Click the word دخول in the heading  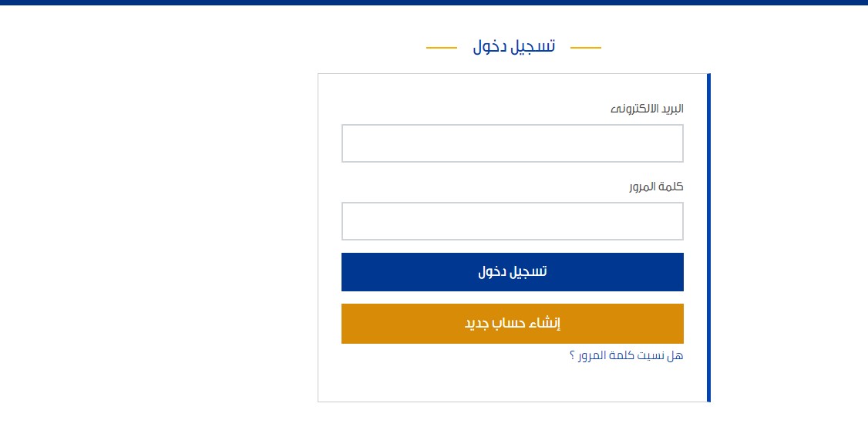(490, 47)
